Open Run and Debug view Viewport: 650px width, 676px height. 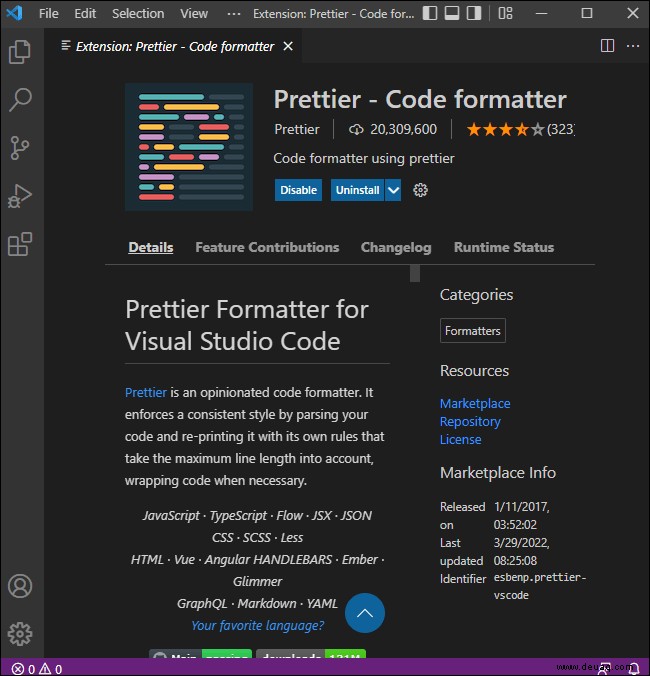coord(20,196)
